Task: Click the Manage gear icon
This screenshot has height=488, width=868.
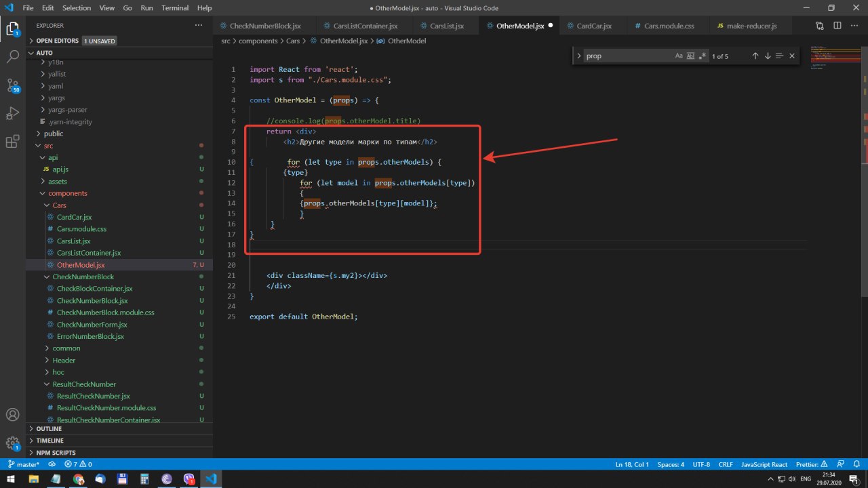Action: [x=12, y=443]
